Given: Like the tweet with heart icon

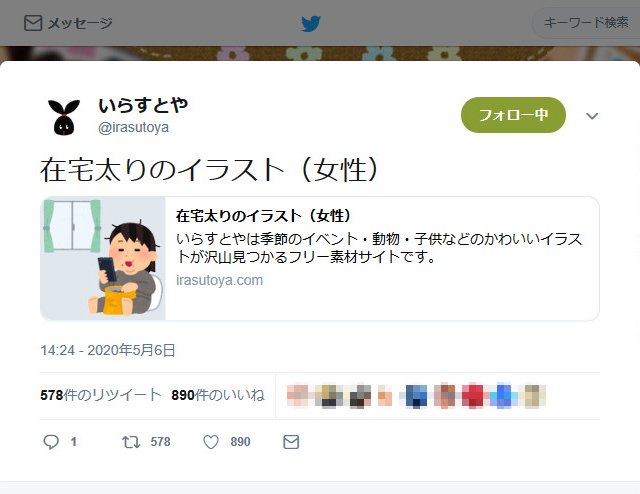Looking at the screenshot, I should (x=211, y=442).
